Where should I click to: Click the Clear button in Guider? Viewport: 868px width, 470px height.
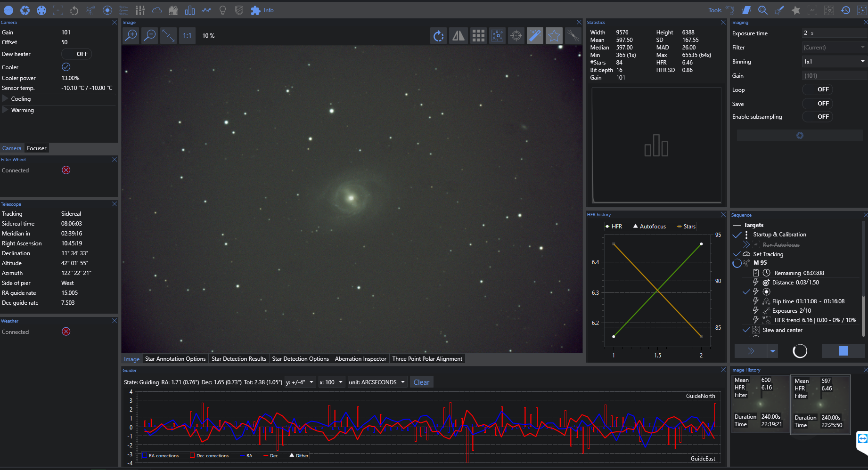pos(421,382)
